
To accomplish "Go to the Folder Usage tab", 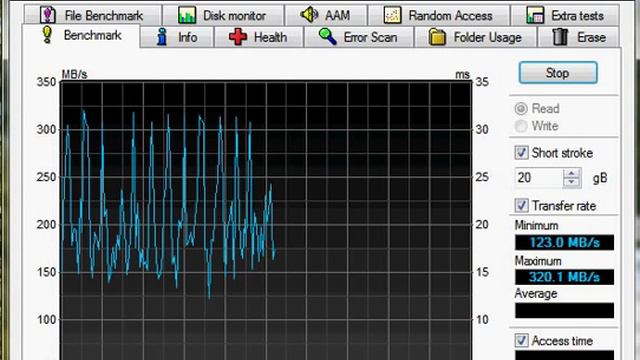I will pyautogui.click(x=476, y=37).
